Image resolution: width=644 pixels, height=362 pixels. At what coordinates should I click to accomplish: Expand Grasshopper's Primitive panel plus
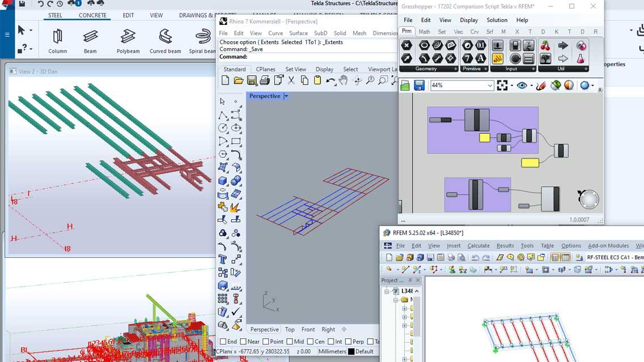(485, 69)
